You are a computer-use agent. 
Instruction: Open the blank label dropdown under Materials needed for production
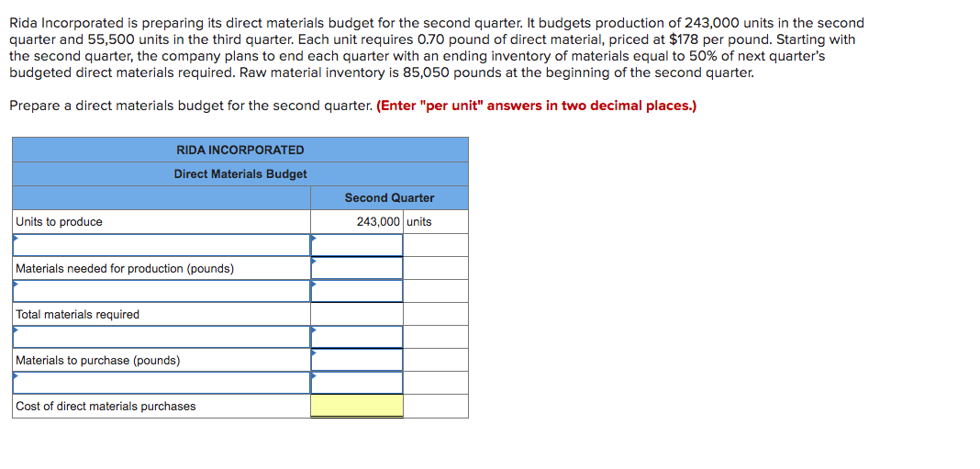coord(161,291)
